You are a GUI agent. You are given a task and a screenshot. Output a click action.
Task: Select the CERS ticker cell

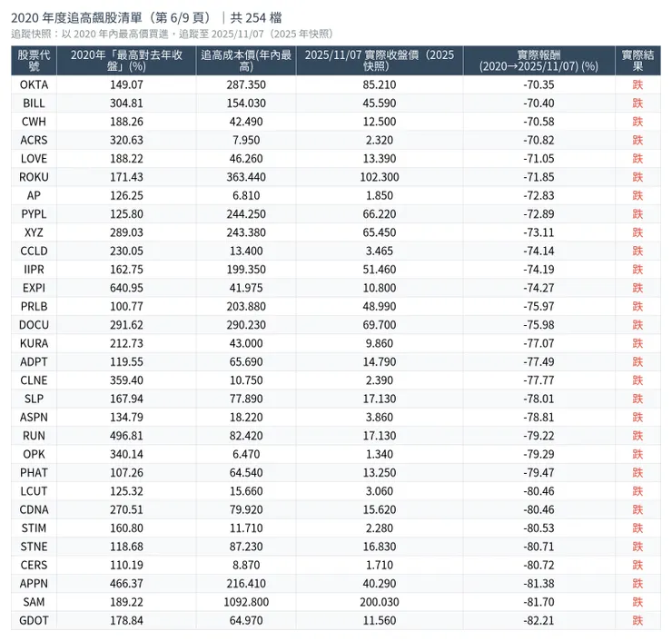pyautogui.click(x=34, y=565)
